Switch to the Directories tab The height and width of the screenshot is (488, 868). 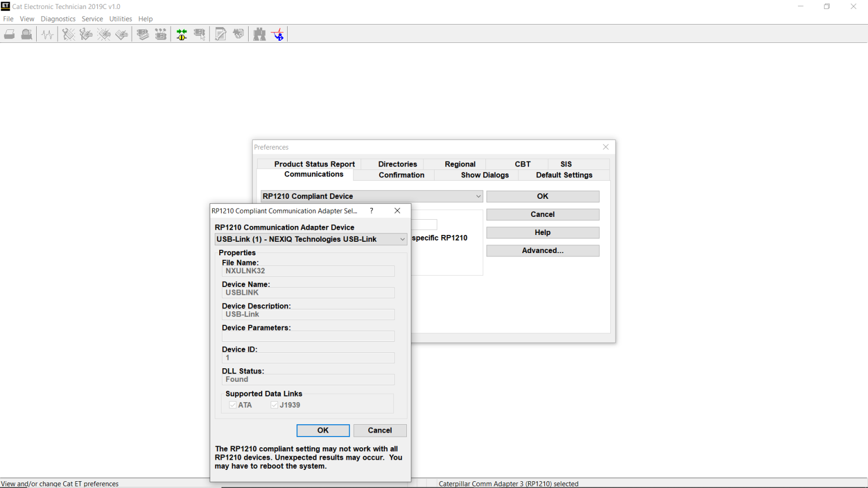point(397,164)
